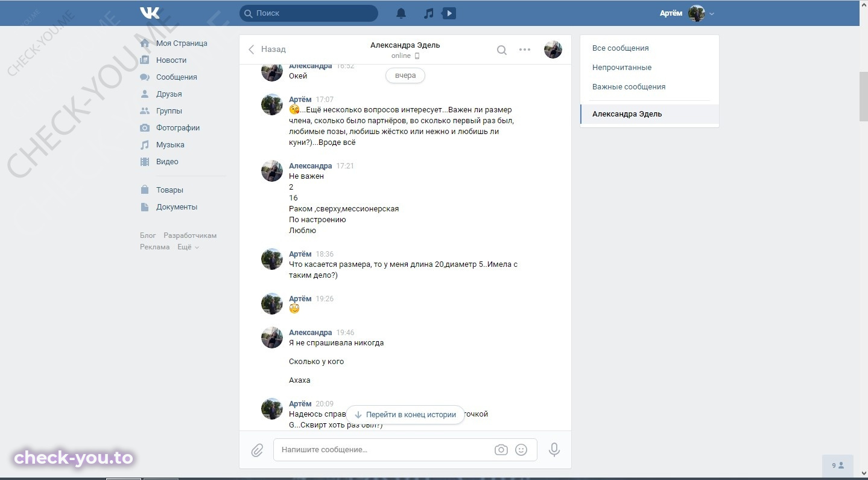This screenshot has width=868, height=480.
Task: Search within the conversation magnifier icon
Action: point(501,50)
